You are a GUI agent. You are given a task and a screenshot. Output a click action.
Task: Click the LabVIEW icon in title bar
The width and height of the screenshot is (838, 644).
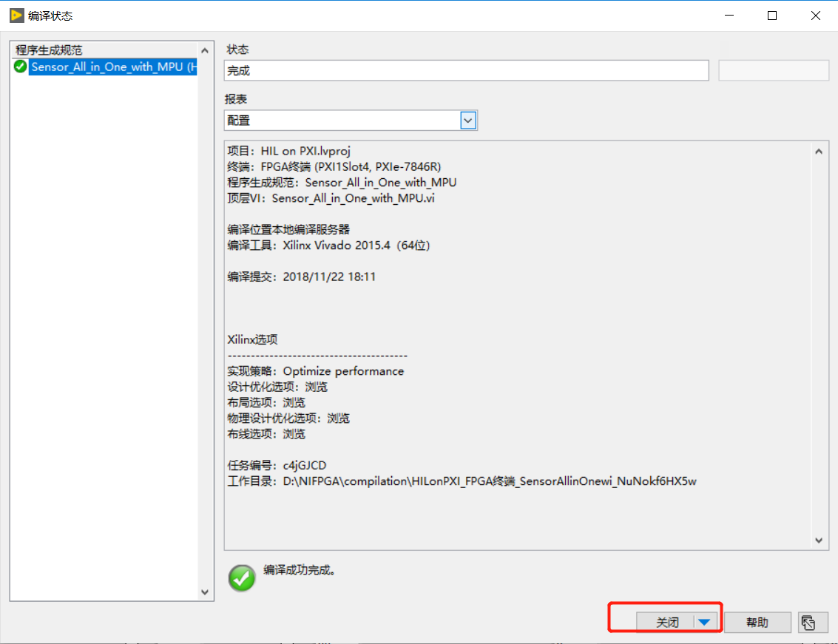[x=17, y=16]
